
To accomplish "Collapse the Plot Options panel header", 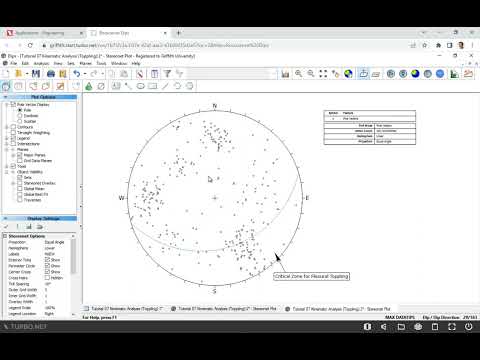I will click(39, 97).
